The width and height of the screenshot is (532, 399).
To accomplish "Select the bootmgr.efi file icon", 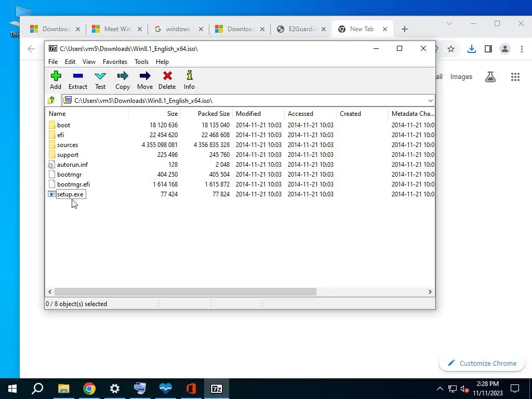I will [x=51, y=184].
